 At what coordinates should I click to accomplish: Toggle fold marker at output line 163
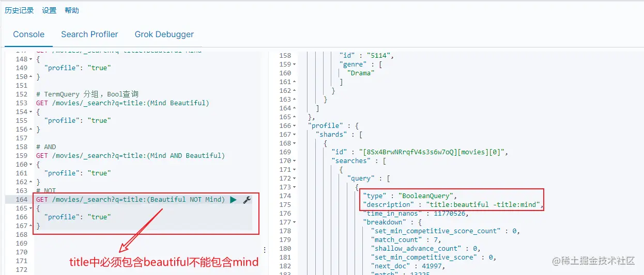coord(294,100)
